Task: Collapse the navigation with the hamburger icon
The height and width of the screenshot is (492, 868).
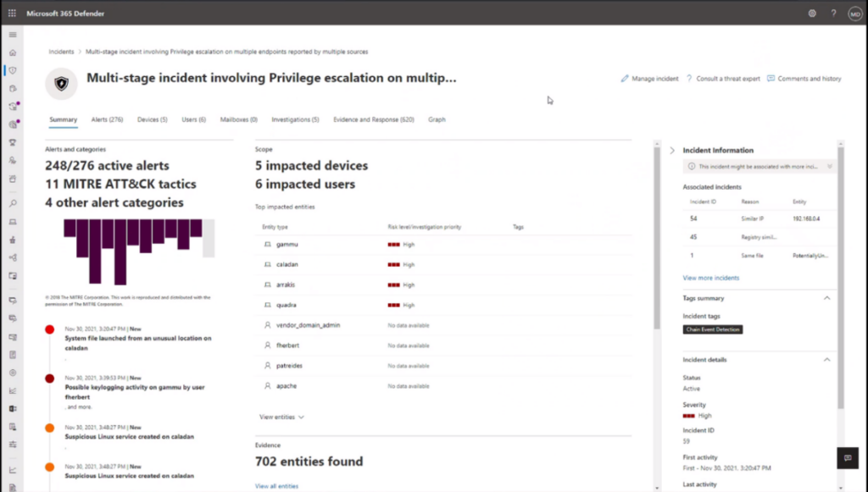Action: [x=12, y=36]
